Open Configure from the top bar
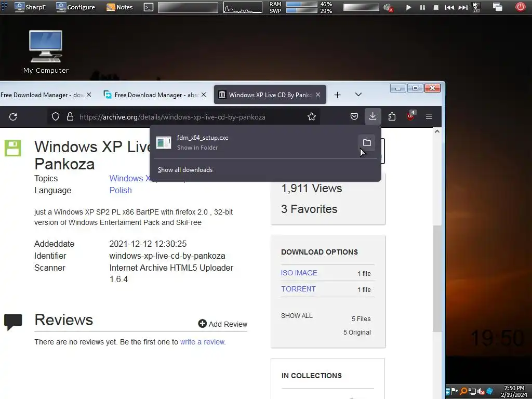Image resolution: width=532 pixels, height=399 pixels. click(76, 7)
